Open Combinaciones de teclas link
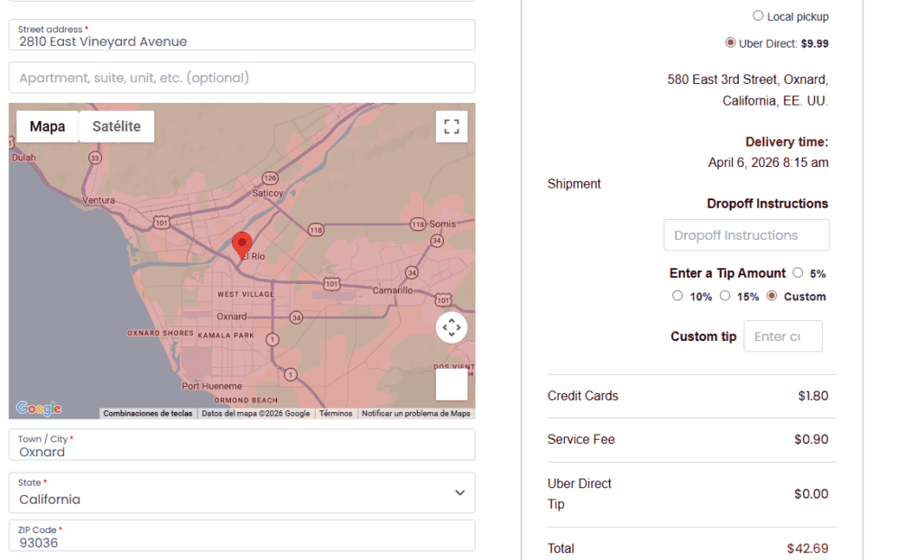Viewport: 924px width, 560px height. point(148,413)
